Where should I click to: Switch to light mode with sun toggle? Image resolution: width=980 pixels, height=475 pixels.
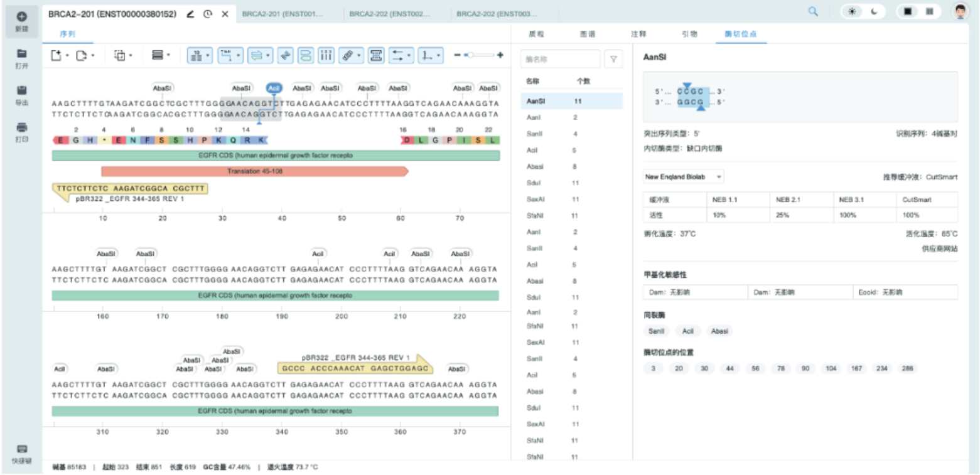(x=852, y=12)
